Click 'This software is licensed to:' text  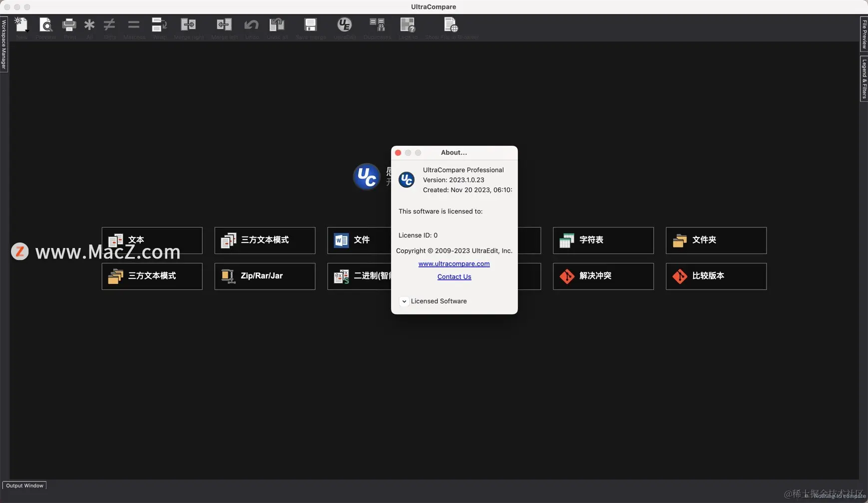tap(440, 212)
